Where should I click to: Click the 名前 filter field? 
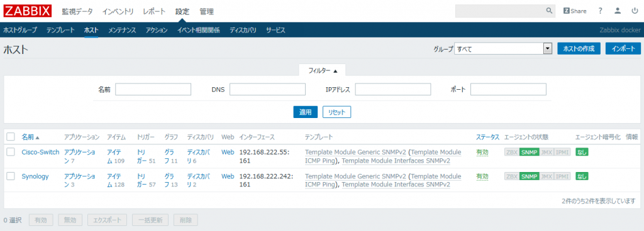click(153, 89)
